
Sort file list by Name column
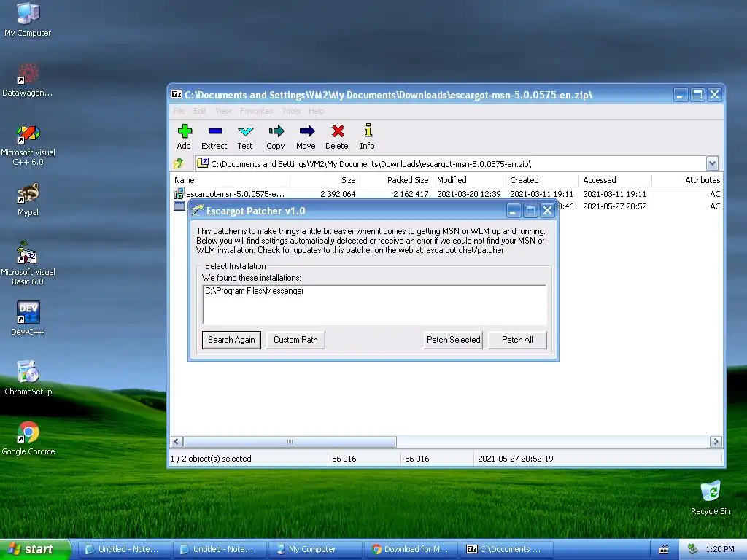[228, 180]
